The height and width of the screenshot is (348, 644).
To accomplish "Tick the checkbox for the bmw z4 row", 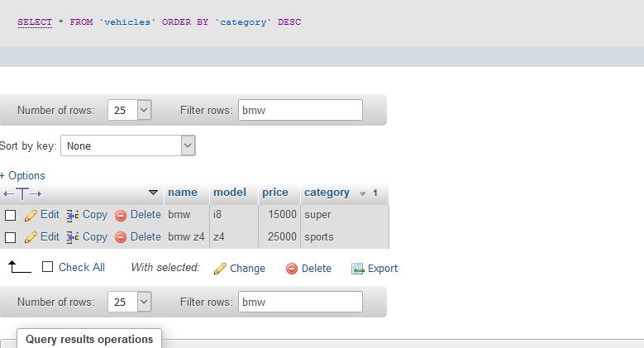I will pos(10,237).
